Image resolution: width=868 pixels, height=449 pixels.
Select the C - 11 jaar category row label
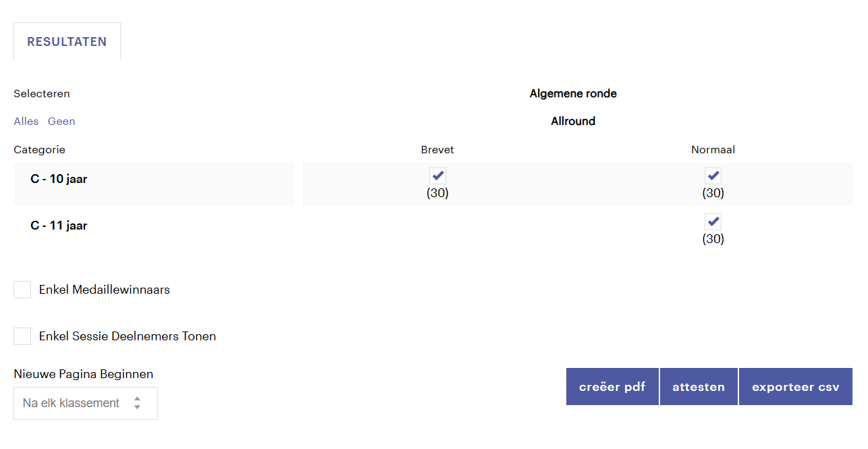pyautogui.click(x=59, y=226)
